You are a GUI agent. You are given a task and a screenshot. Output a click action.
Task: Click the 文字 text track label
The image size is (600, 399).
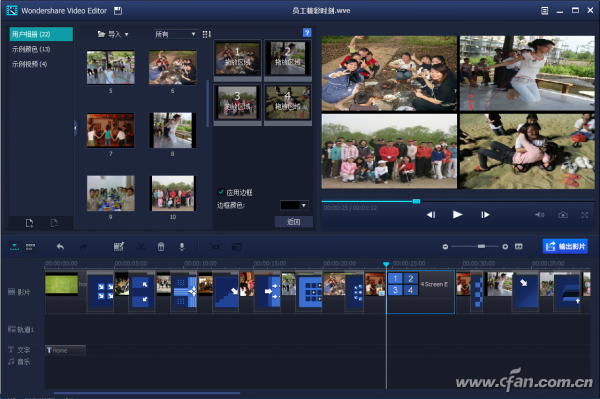pyautogui.click(x=19, y=350)
